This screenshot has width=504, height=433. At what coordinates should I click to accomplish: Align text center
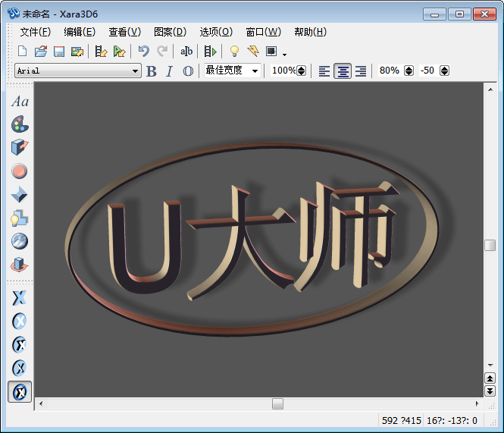(x=343, y=71)
